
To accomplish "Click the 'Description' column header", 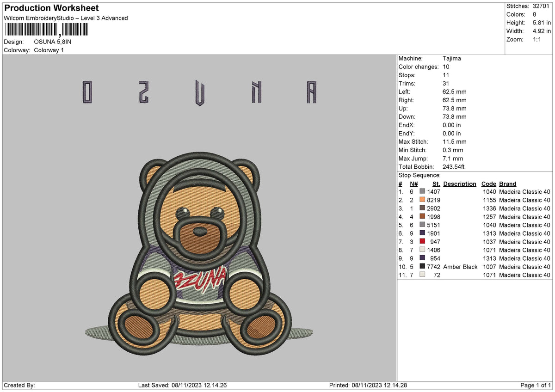I will tap(460, 184).
